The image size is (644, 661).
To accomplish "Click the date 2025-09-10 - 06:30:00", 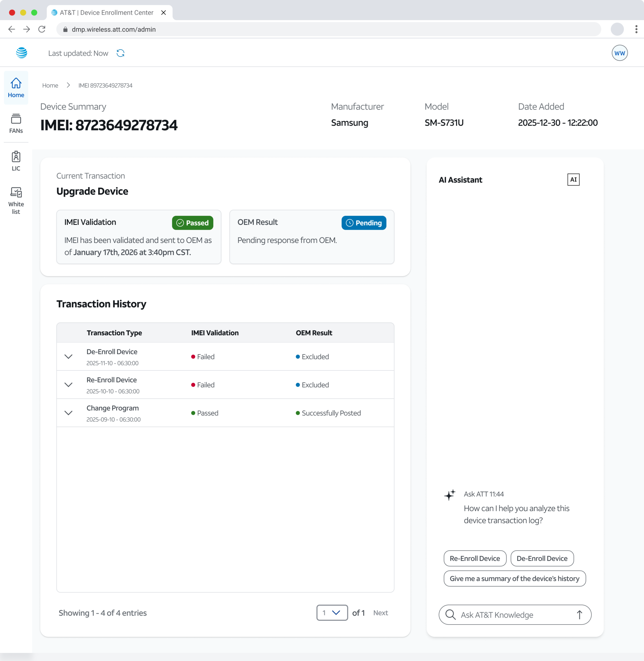I will 113,419.
